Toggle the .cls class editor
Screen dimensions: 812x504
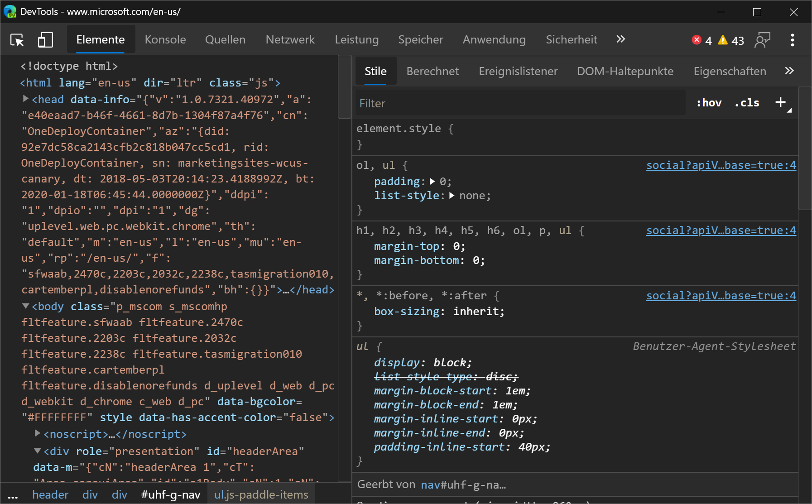point(746,102)
